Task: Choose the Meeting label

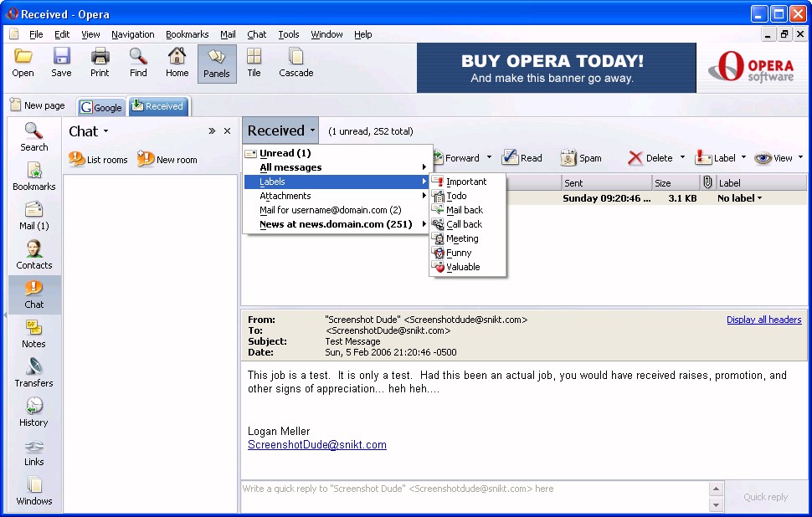Action: [x=467, y=238]
